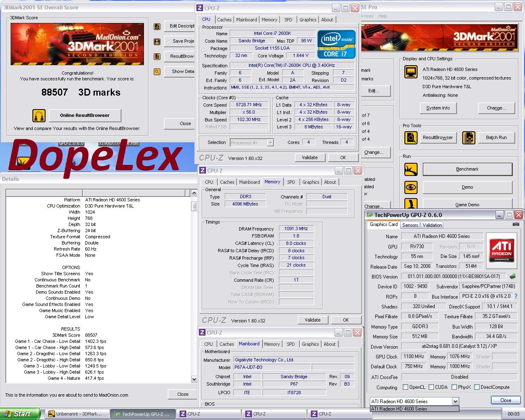The width and height of the screenshot is (525, 420).
Task: Enable the DirectCompute checkbox
Action: 477,387
